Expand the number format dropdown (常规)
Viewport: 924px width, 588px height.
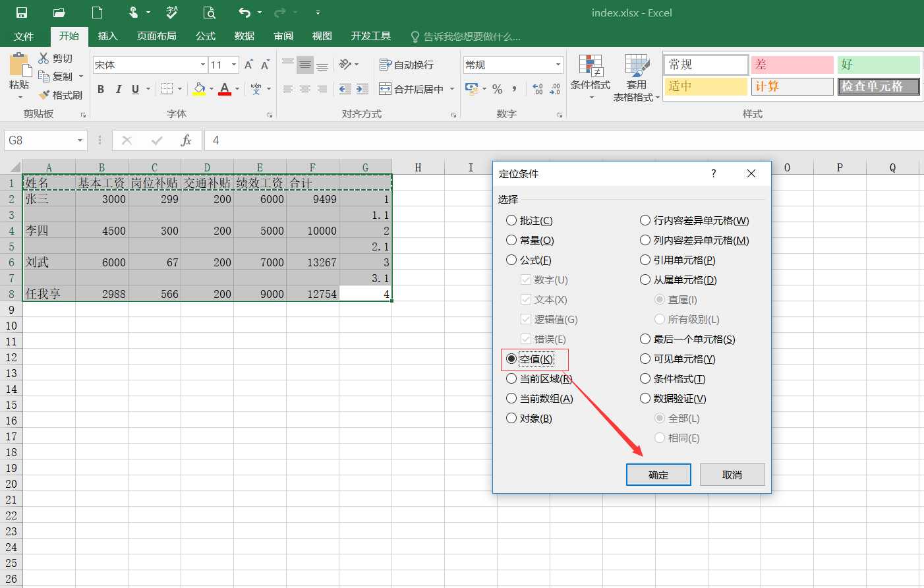pos(558,65)
